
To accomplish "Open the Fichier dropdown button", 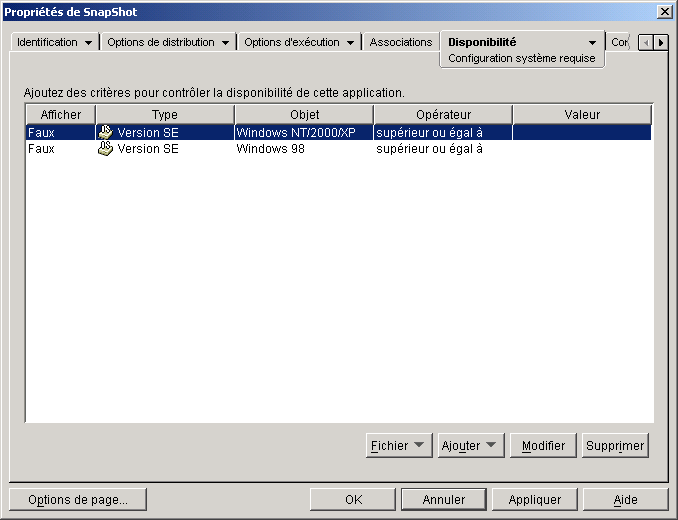I will coord(399,445).
